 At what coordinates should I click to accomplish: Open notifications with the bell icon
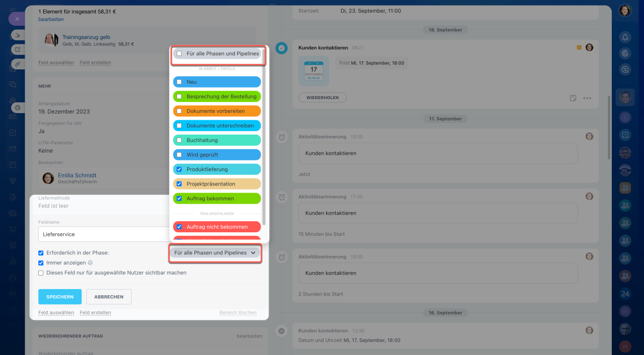tap(625, 37)
